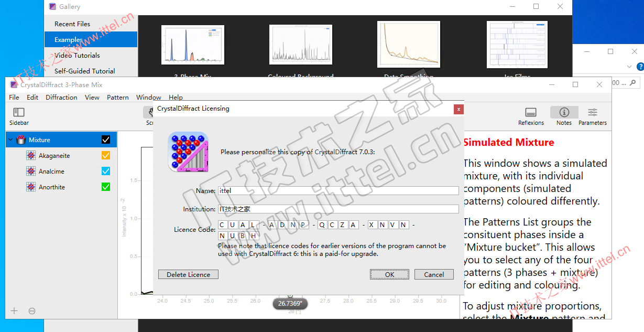Open the Parameters sliders icon
644x332 pixels.
click(x=593, y=112)
